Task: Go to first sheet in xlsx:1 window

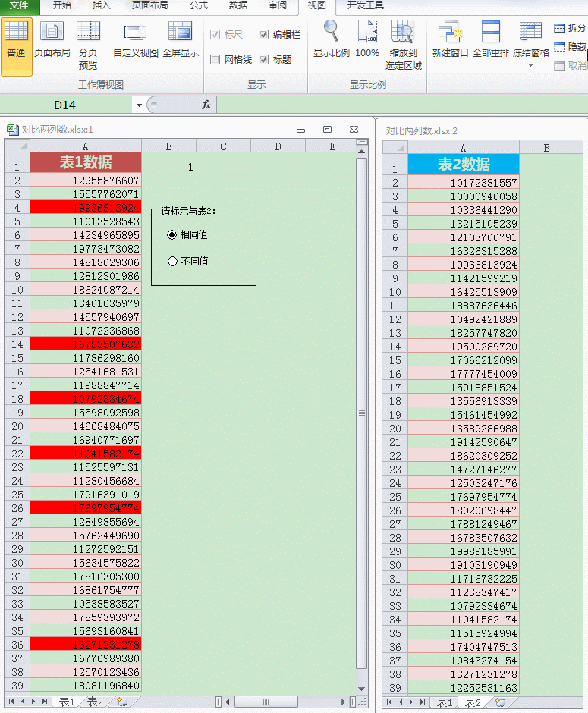Action: [x=11, y=702]
